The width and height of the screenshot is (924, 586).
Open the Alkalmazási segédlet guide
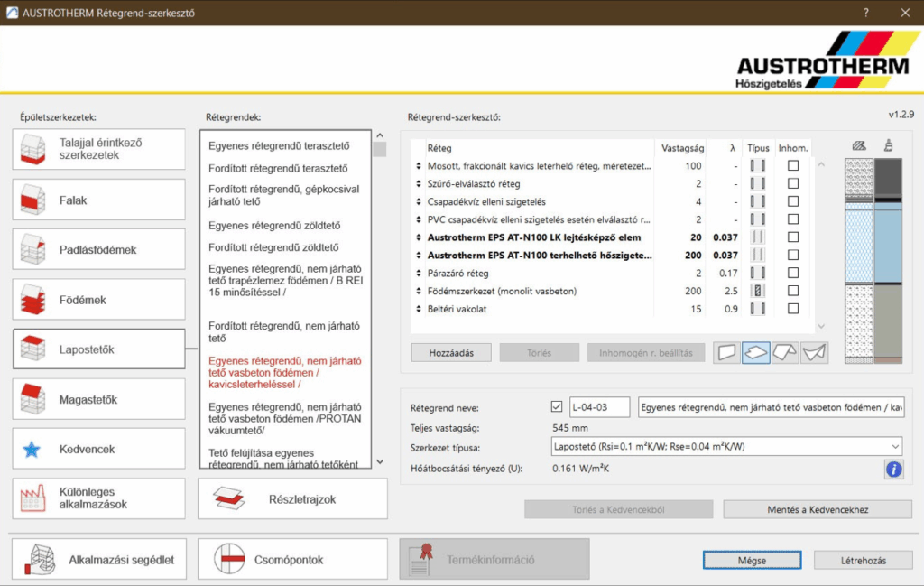[x=99, y=559]
